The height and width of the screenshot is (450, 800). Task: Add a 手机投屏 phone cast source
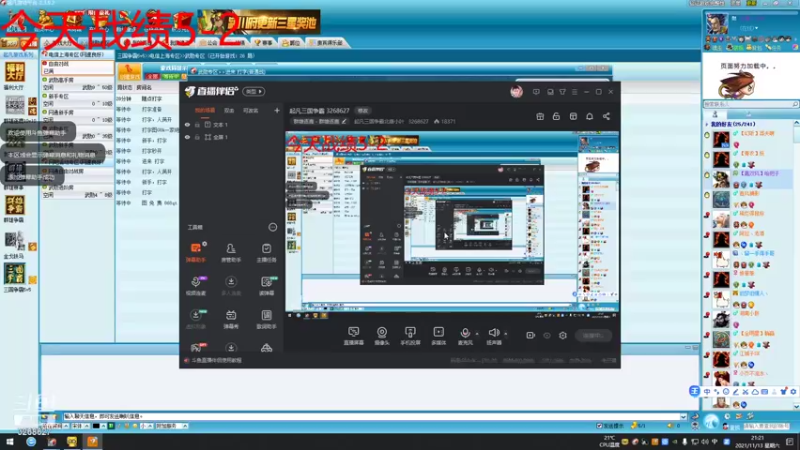coord(410,336)
